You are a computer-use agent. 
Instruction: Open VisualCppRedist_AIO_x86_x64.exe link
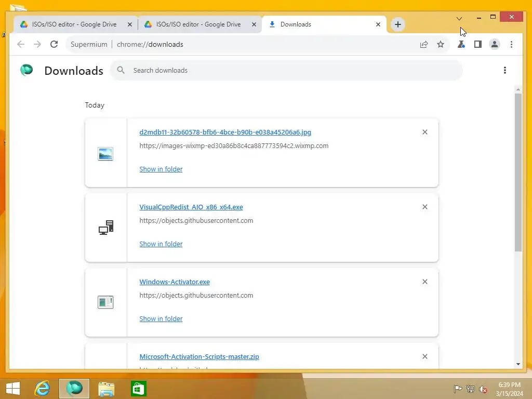[x=191, y=207]
